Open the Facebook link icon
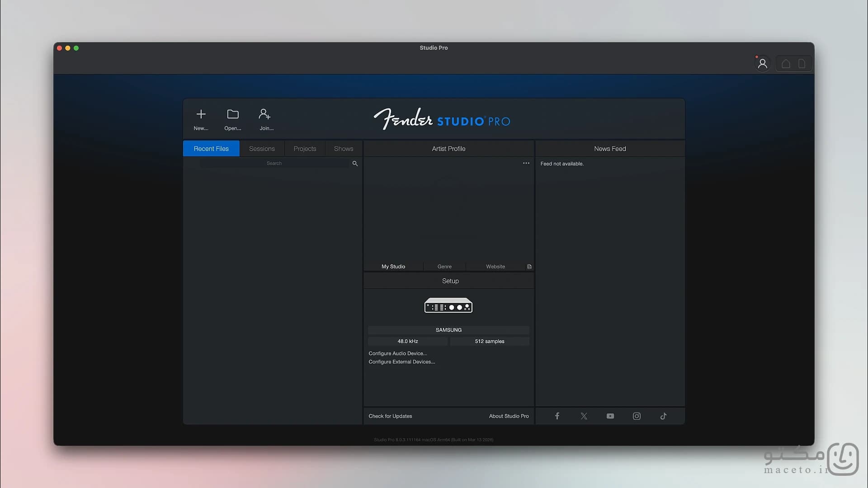 pos(557,416)
